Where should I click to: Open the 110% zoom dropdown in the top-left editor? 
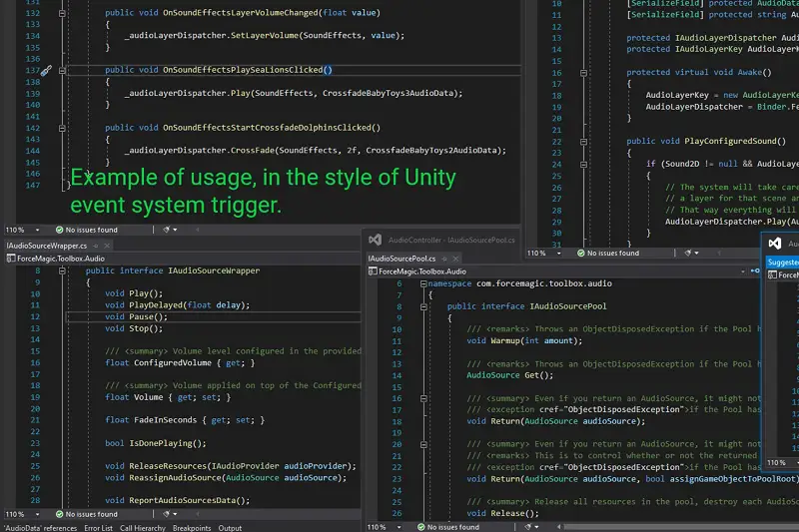37,231
